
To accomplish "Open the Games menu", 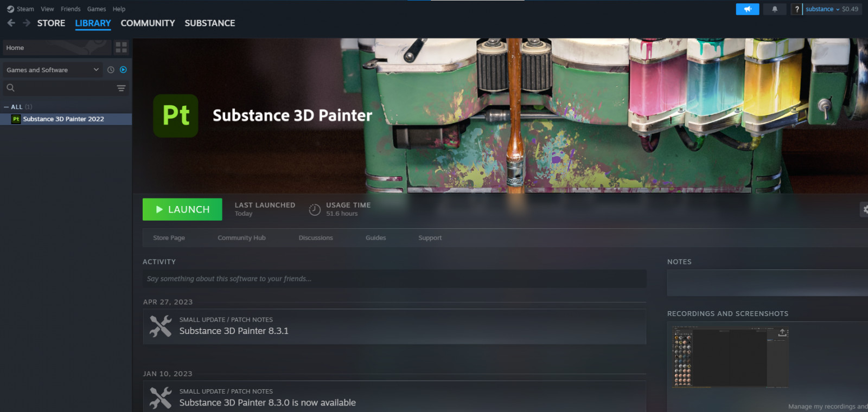I will 97,9.
